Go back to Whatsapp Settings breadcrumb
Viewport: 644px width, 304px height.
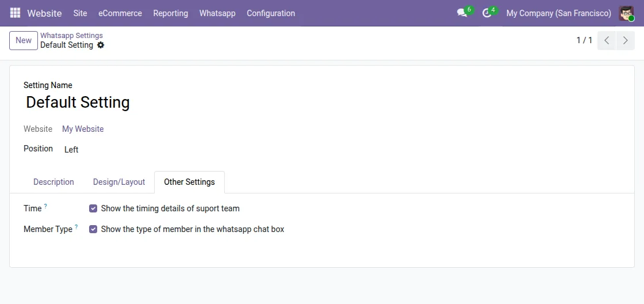(x=71, y=35)
